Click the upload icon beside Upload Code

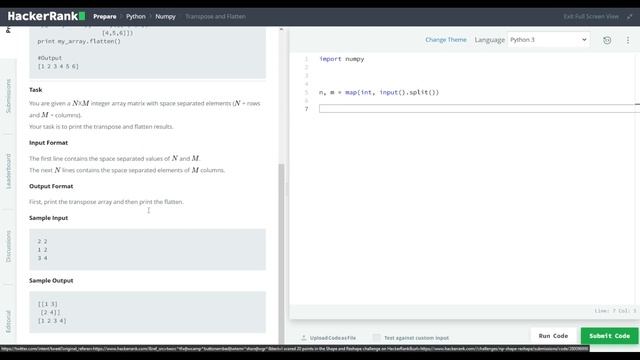(x=303, y=338)
